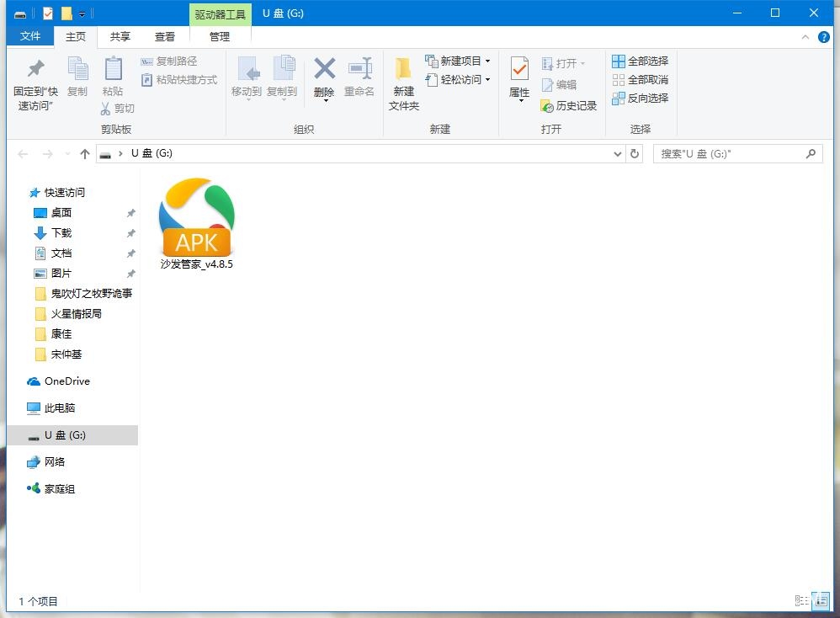This screenshot has height=618, width=840.
Task: Refresh the current folder
Action: pos(635,154)
